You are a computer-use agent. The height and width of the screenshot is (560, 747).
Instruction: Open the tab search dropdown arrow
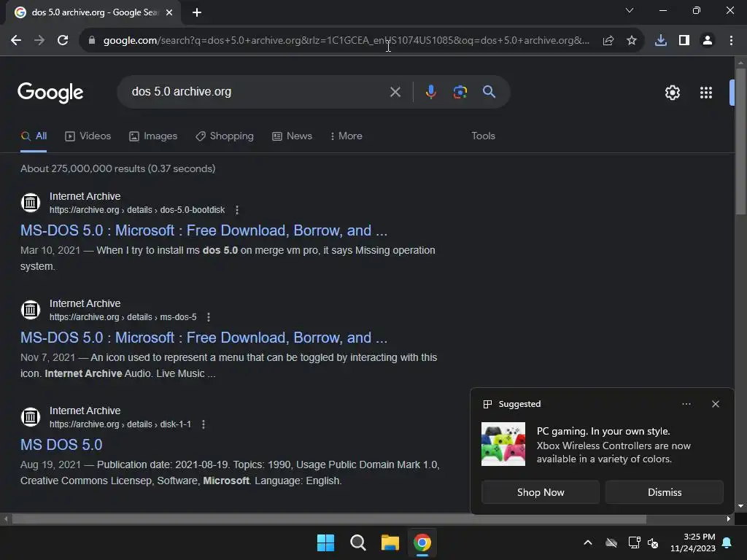[x=630, y=10]
